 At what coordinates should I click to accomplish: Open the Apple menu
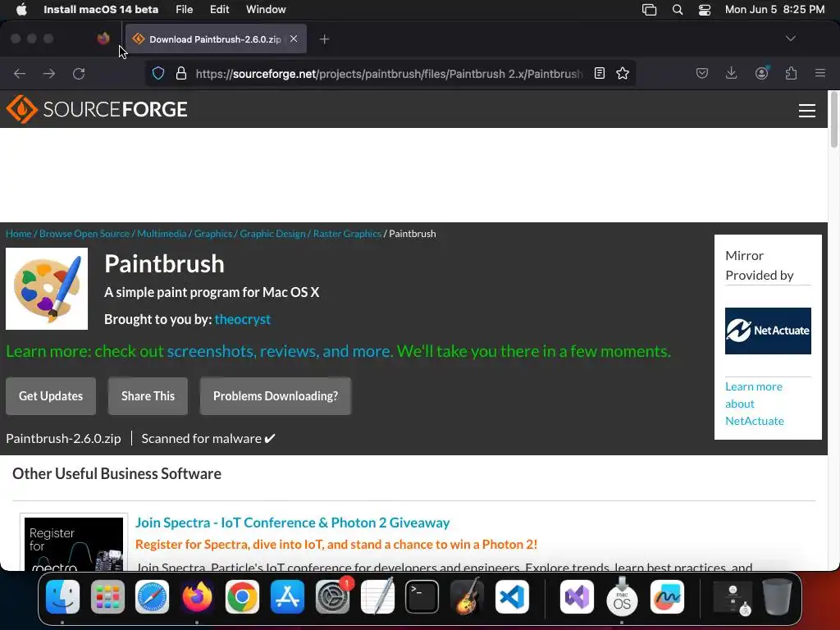tap(21, 10)
